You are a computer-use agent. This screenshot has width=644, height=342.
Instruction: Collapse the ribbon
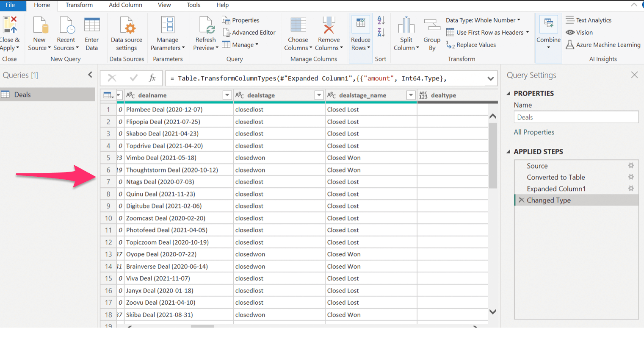pyautogui.click(x=634, y=5)
